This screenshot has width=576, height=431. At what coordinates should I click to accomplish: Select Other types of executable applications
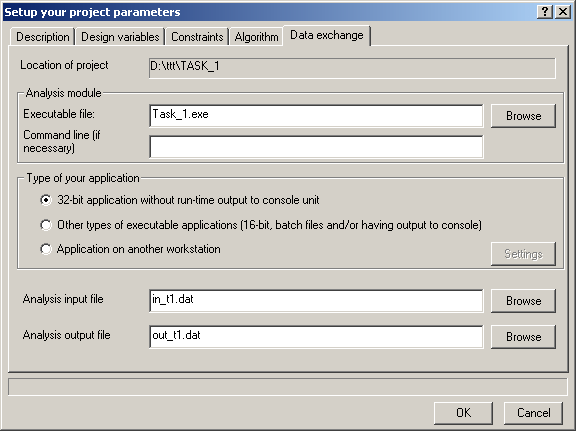[46, 225]
